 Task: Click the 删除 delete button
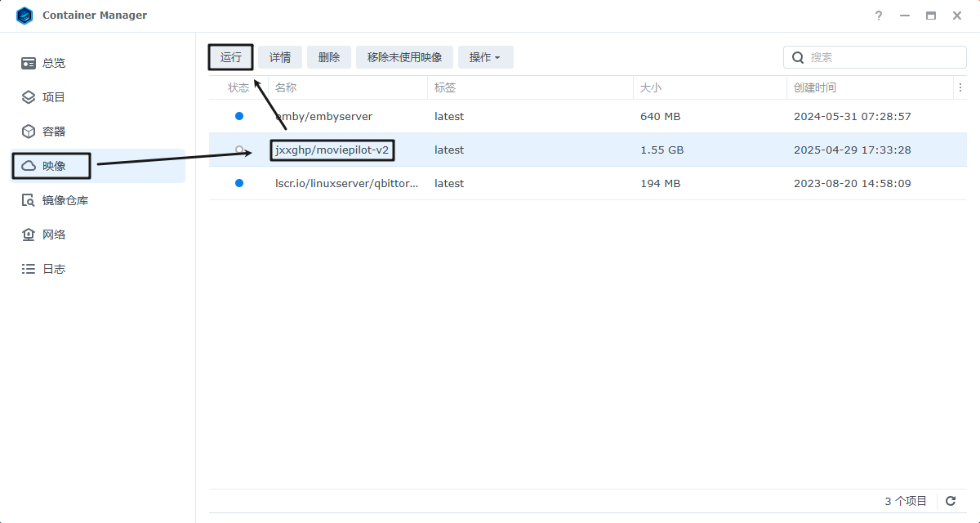click(x=329, y=57)
